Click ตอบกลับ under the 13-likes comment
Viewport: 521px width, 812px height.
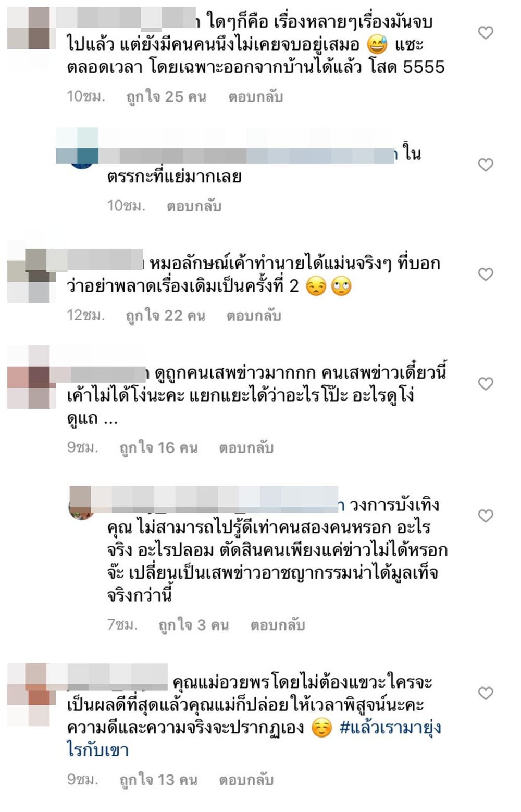246,780
